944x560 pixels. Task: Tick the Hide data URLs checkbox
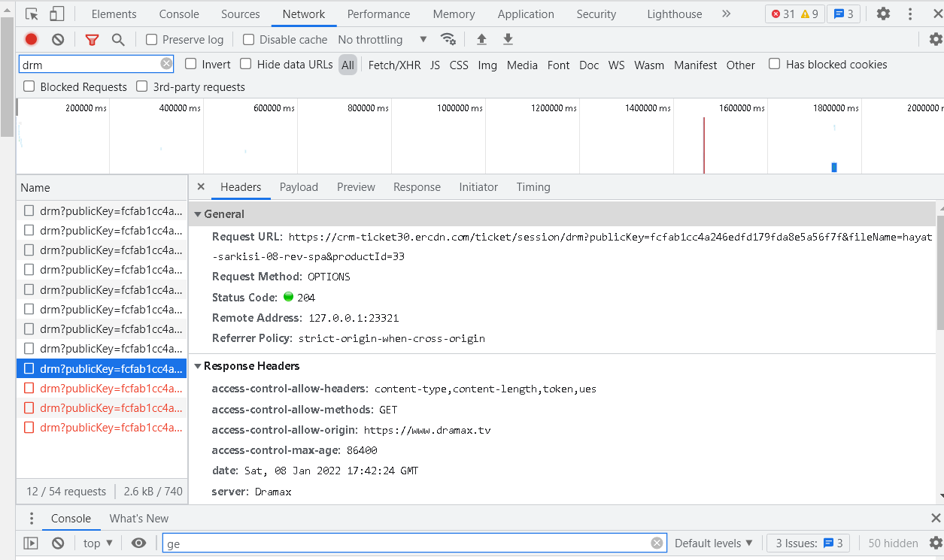246,65
